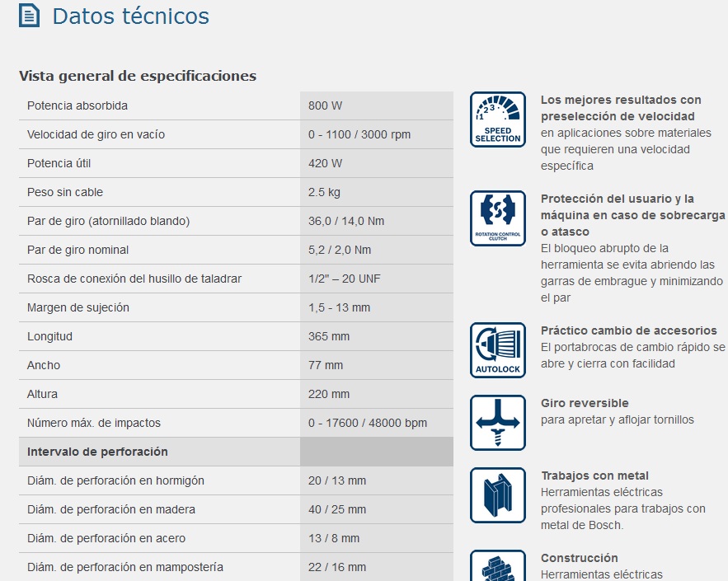This screenshot has height=581, width=728.
Task: Click the 'Número máx. de impactos' label
Action: coord(94,423)
